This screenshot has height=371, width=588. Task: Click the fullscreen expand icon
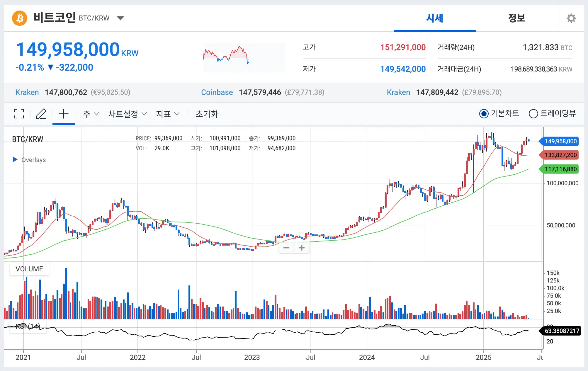(19, 114)
